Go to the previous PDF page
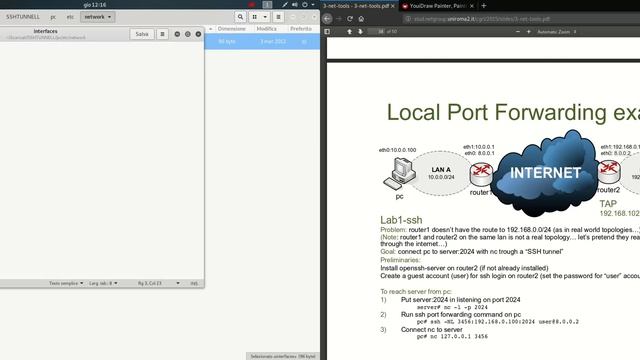Viewport: 640px width, 360px height. coord(349,31)
